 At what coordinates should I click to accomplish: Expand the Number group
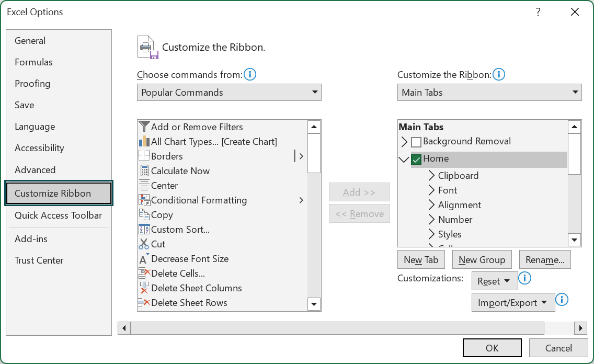point(431,219)
